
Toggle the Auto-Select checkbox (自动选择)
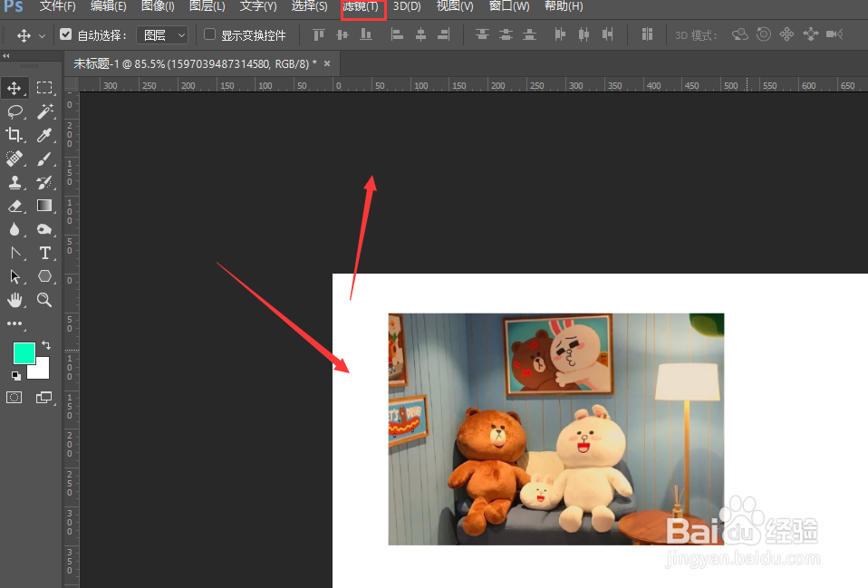66,34
